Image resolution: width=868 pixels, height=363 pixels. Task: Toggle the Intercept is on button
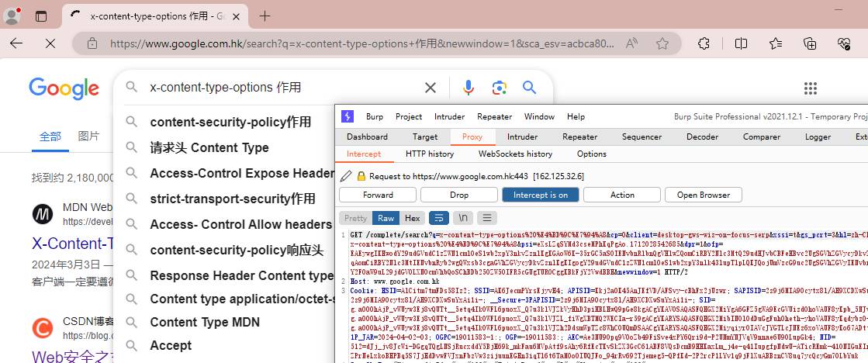coord(541,195)
